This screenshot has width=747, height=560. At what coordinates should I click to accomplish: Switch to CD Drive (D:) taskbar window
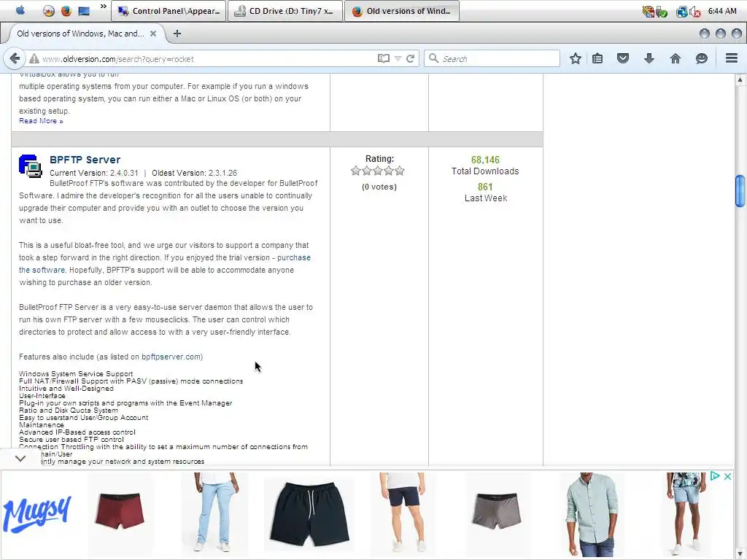click(x=285, y=11)
